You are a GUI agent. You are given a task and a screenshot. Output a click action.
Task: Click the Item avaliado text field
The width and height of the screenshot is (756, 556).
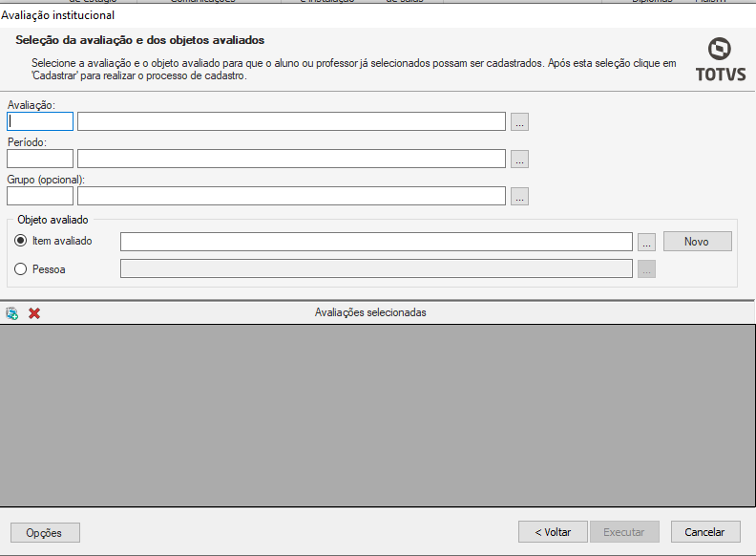[376, 241]
